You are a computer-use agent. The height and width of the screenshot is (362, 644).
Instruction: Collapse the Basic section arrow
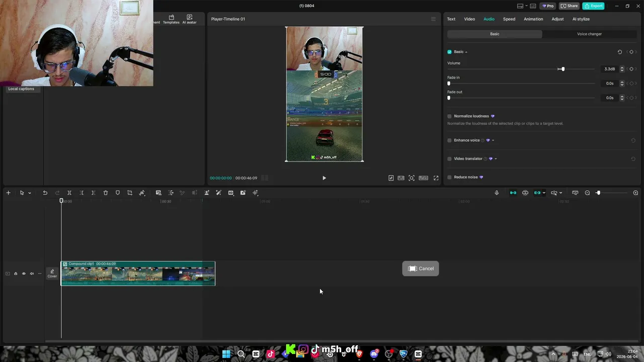(x=466, y=52)
